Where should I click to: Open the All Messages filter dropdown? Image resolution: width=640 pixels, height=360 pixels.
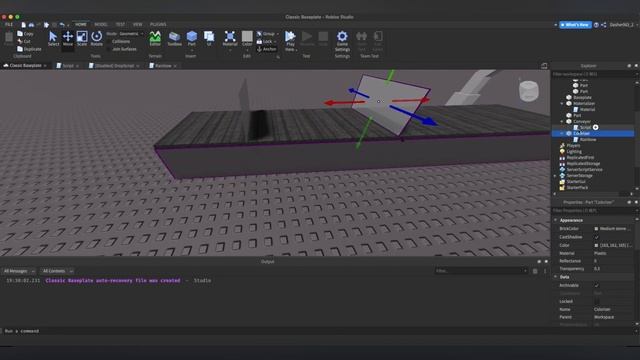coord(19,271)
